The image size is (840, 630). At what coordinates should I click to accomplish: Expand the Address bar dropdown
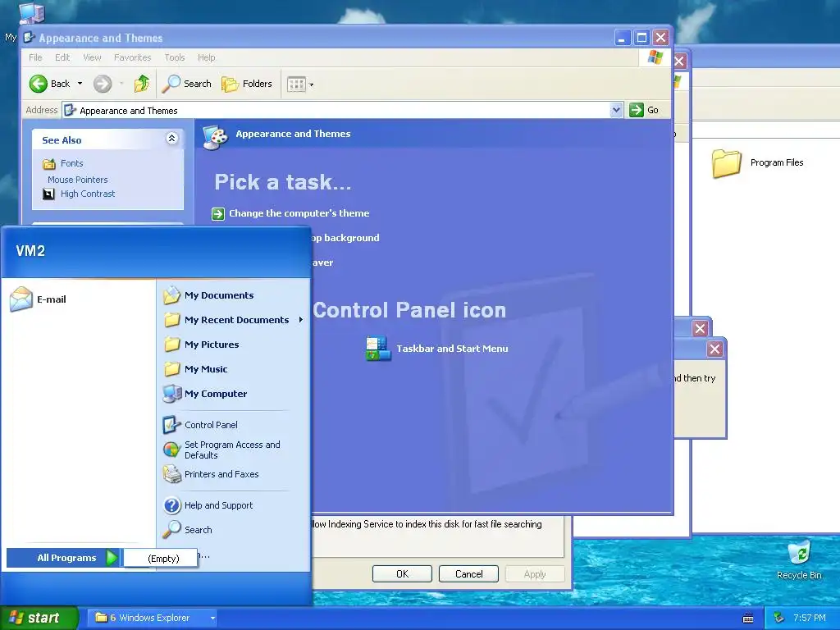click(616, 110)
